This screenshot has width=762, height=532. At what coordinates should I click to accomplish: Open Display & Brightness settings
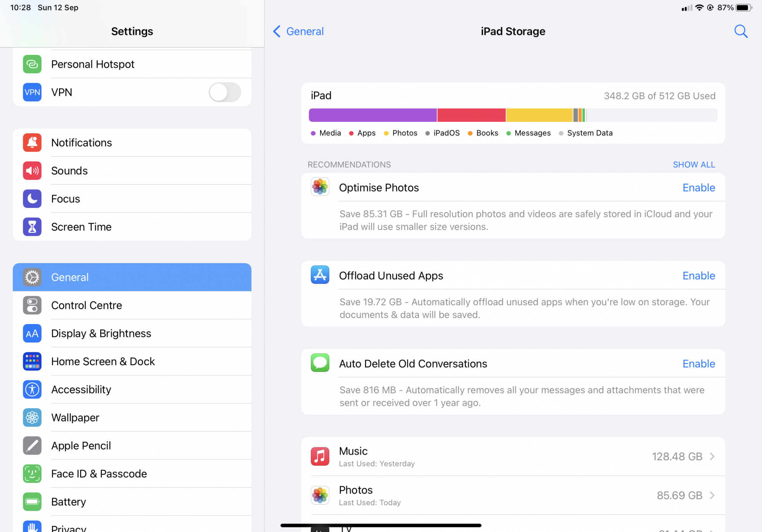click(x=101, y=334)
